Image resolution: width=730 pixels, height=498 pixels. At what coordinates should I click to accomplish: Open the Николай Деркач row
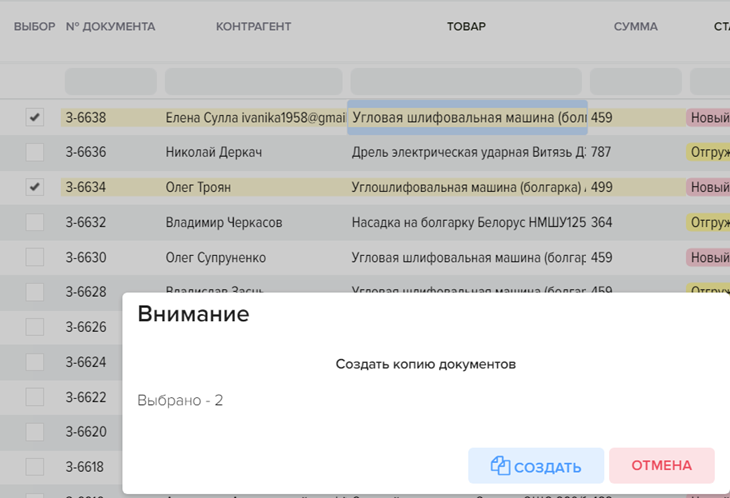point(206,152)
